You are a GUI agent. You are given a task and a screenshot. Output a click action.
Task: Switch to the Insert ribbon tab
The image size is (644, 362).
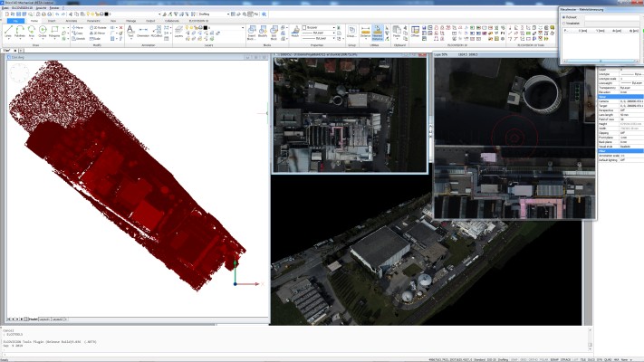pos(52,21)
